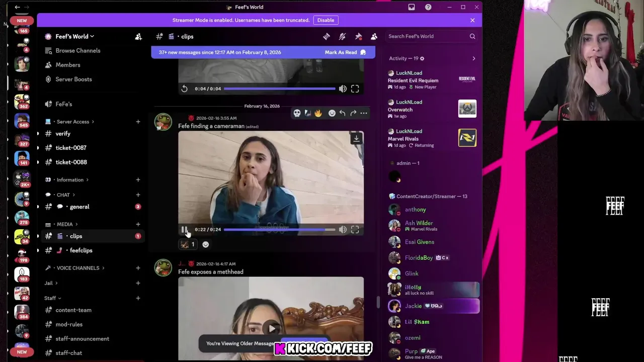644x362 pixels.
Task: Seek on the top video progress bar
Action: [279, 88]
